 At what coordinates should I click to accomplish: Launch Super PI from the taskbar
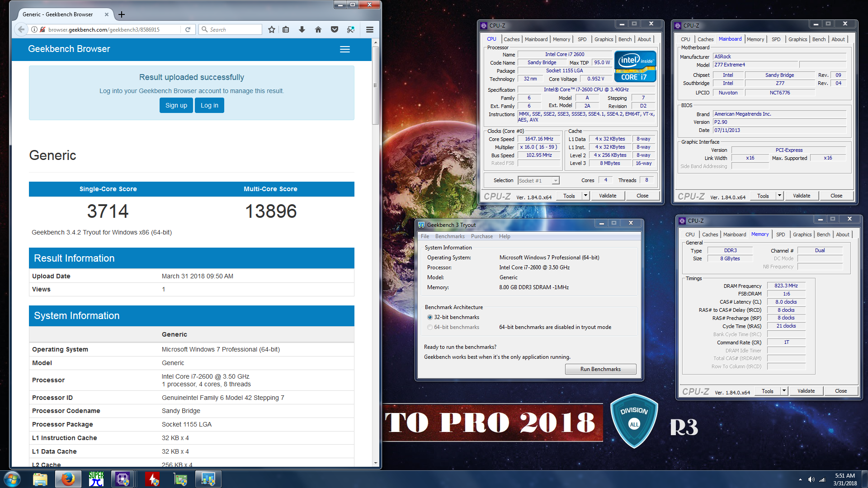96,479
